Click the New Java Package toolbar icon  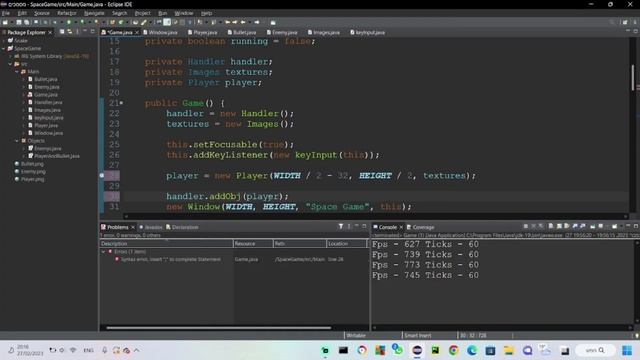(x=112, y=22)
